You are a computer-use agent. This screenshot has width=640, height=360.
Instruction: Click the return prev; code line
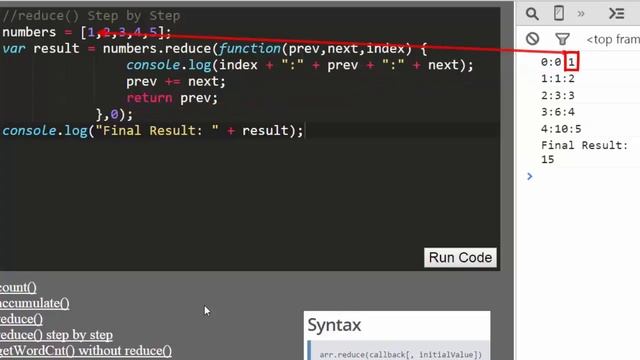(172, 98)
